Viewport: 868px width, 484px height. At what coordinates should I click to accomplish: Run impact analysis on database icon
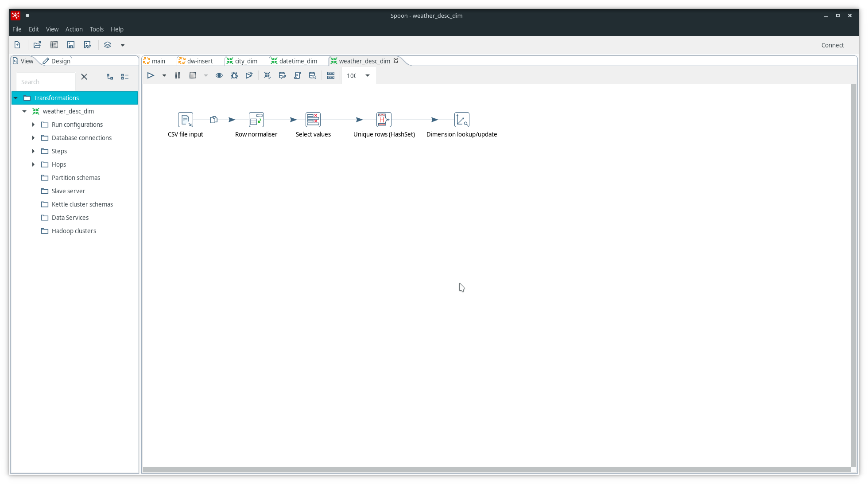click(283, 75)
